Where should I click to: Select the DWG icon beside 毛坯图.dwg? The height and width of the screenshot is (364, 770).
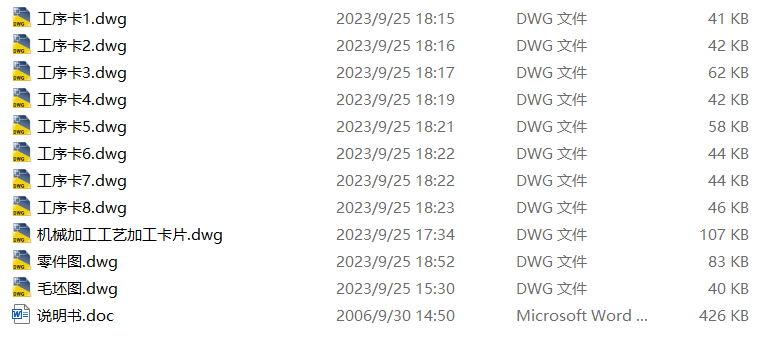[x=21, y=289]
